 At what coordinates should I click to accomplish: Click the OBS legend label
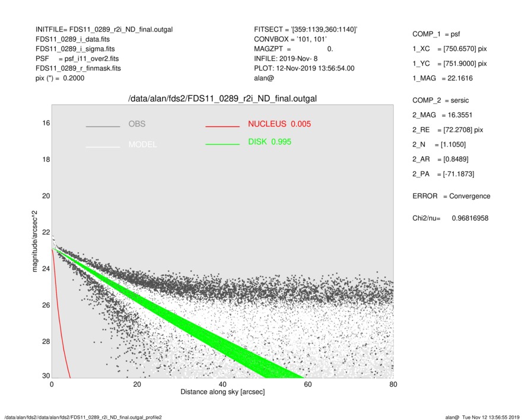tap(137, 124)
